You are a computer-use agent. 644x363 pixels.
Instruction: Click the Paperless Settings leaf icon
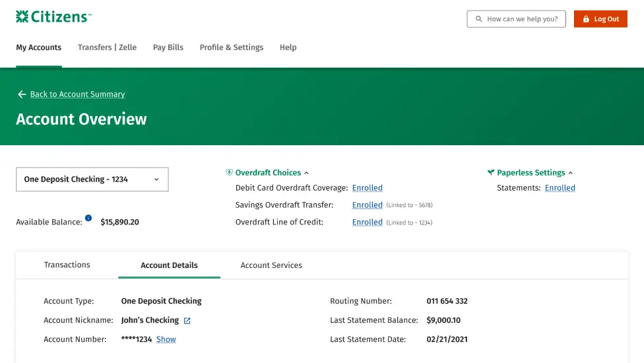point(491,172)
